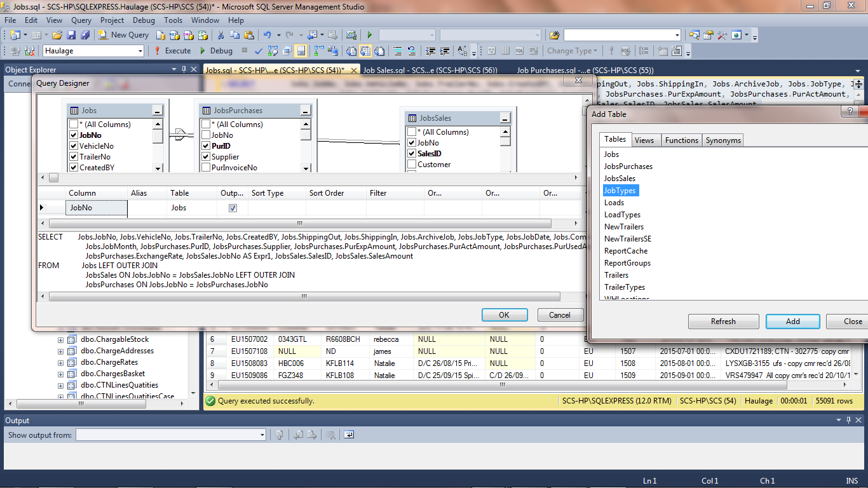Uncheck Supplier in the JobsPurchases table
The height and width of the screenshot is (488, 868).
[206, 157]
